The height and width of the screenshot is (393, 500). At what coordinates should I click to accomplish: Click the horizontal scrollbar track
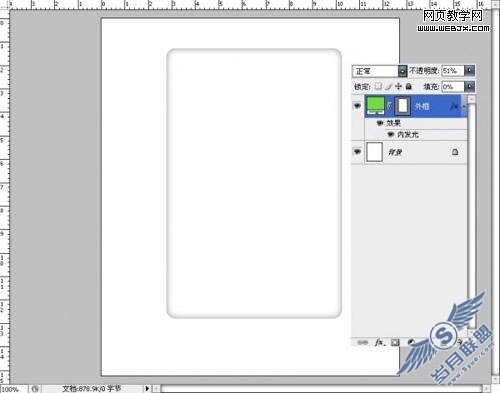322,389
